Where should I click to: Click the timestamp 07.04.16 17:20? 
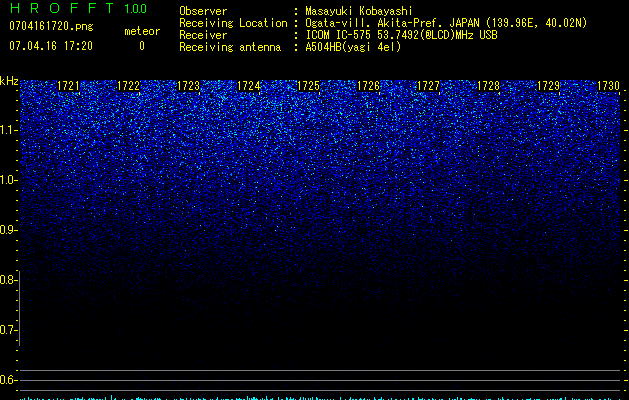51,46
